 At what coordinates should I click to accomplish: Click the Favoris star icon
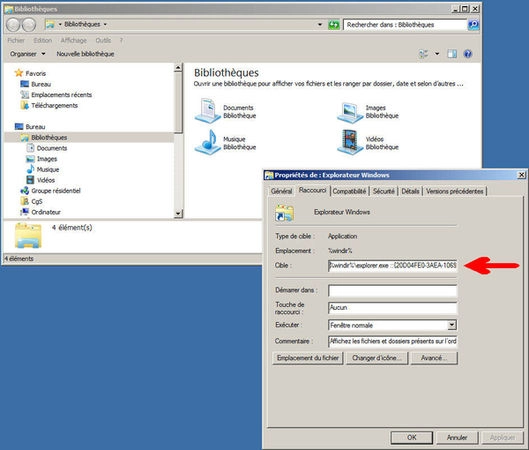click(19, 73)
